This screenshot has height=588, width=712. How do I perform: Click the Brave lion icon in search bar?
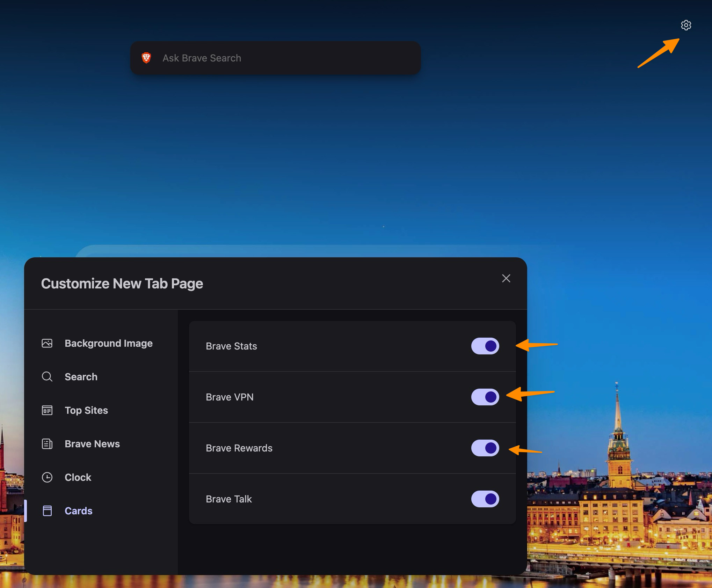pyautogui.click(x=146, y=58)
